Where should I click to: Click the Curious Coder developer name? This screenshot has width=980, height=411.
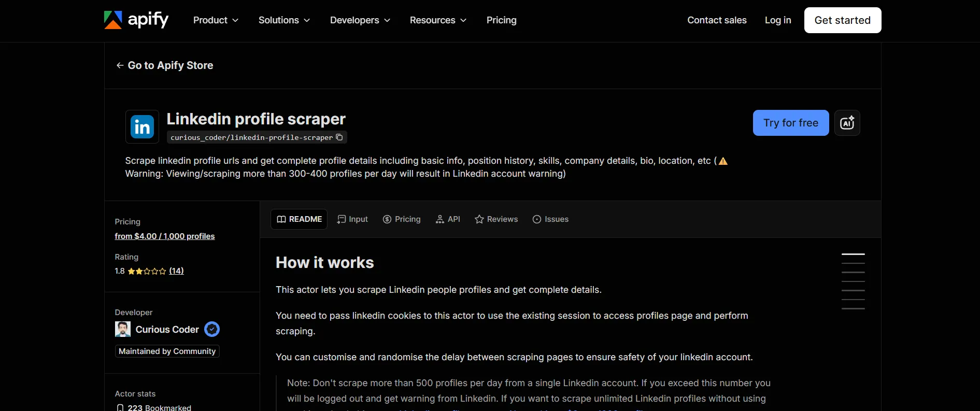coord(167,330)
